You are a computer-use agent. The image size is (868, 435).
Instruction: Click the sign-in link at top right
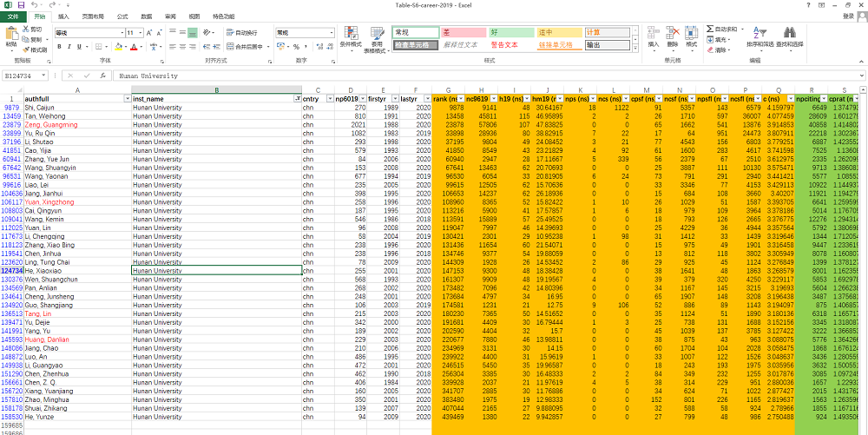[848, 16]
